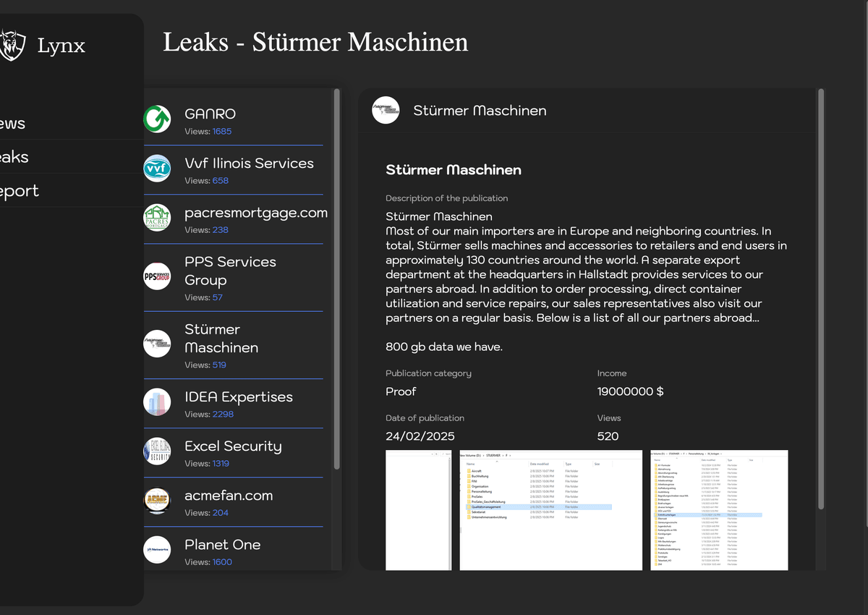
Task: Click the pacresmortgage.com house logo
Action: tap(157, 217)
